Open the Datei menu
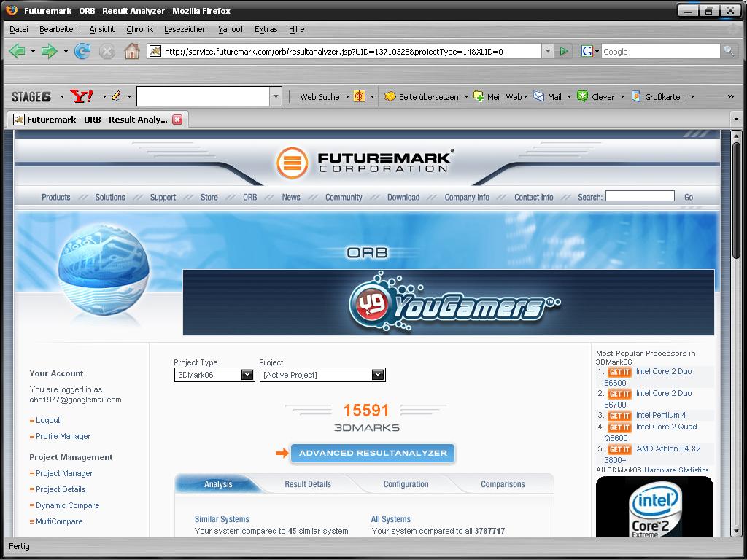The height and width of the screenshot is (560, 747). click(x=18, y=29)
